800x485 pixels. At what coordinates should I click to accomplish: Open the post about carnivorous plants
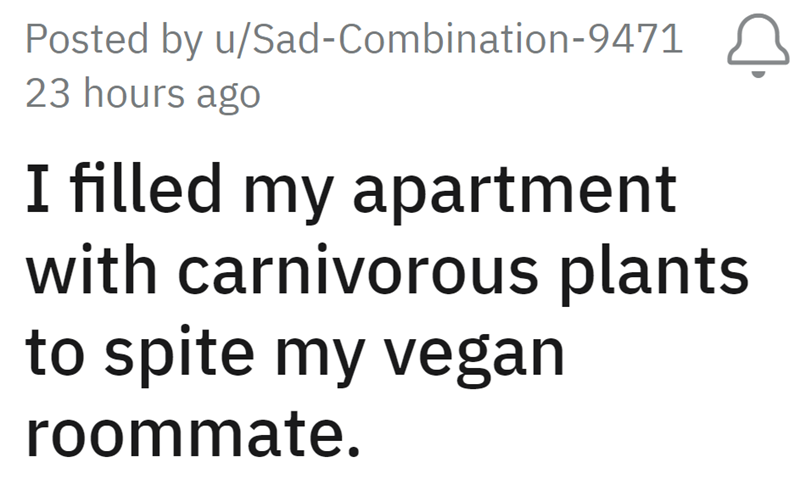click(386, 312)
